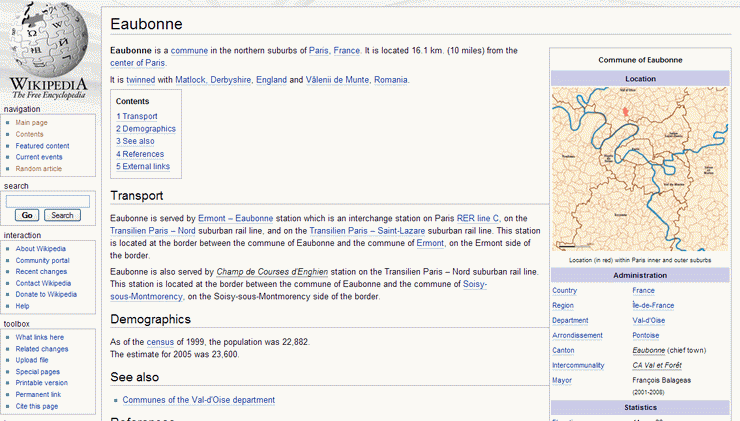This screenshot has width=740, height=421.
Task: Open Cite this page
Action: click(x=37, y=406)
